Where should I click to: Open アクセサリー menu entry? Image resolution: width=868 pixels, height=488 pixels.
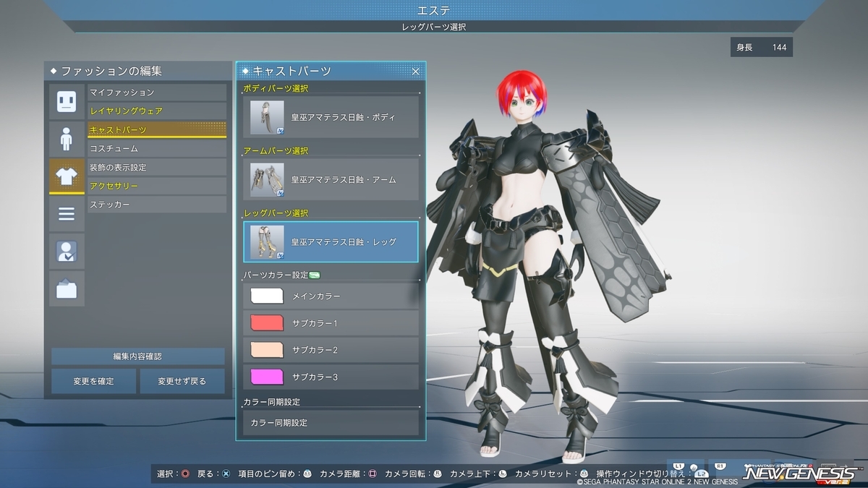pyautogui.click(x=157, y=186)
